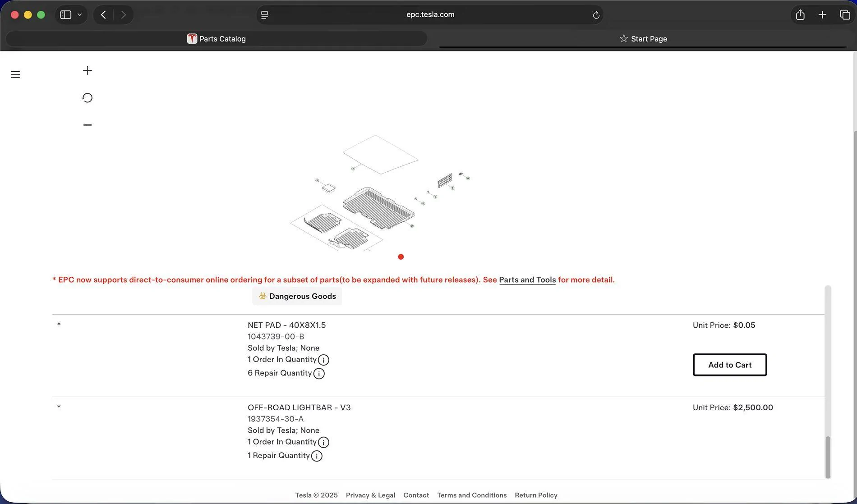Zoom in on diagram with plus icon
This screenshot has height=504, width=857.
88,70
